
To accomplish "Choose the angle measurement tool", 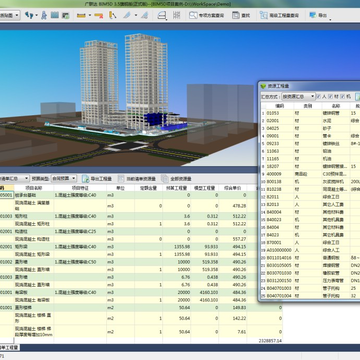I will [x=113, y=15].
